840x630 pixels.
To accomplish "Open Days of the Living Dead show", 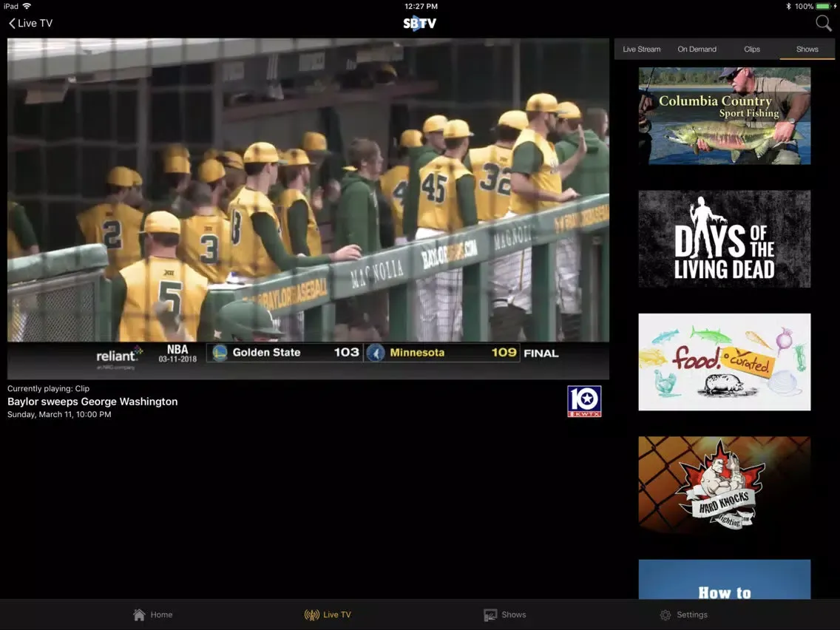I will (724, 239).
